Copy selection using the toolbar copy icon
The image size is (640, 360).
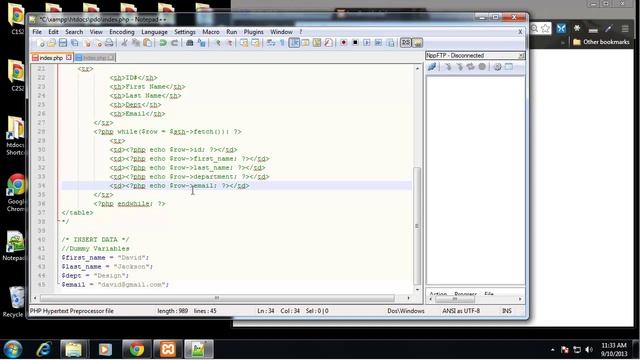(136, 43)
